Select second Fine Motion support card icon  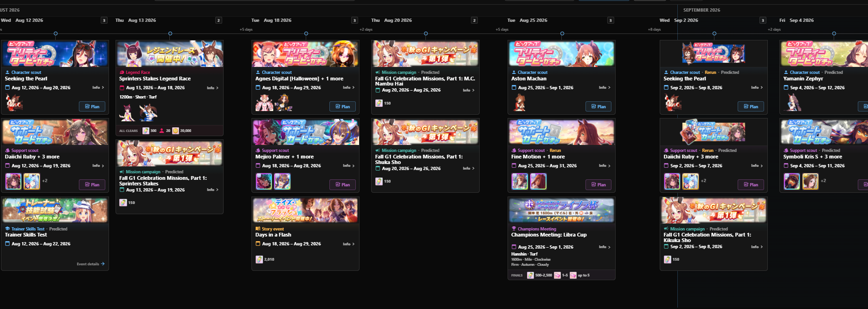click(x=538, y=181)
